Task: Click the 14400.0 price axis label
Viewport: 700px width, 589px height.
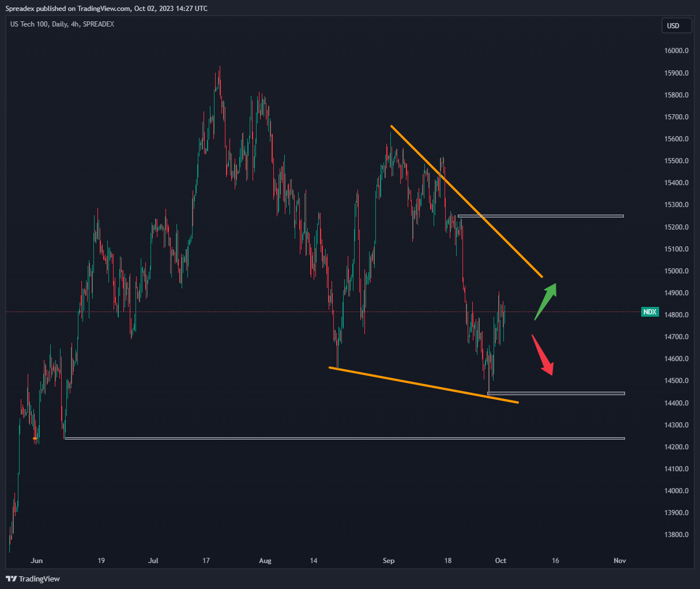Action: [676, 403]
